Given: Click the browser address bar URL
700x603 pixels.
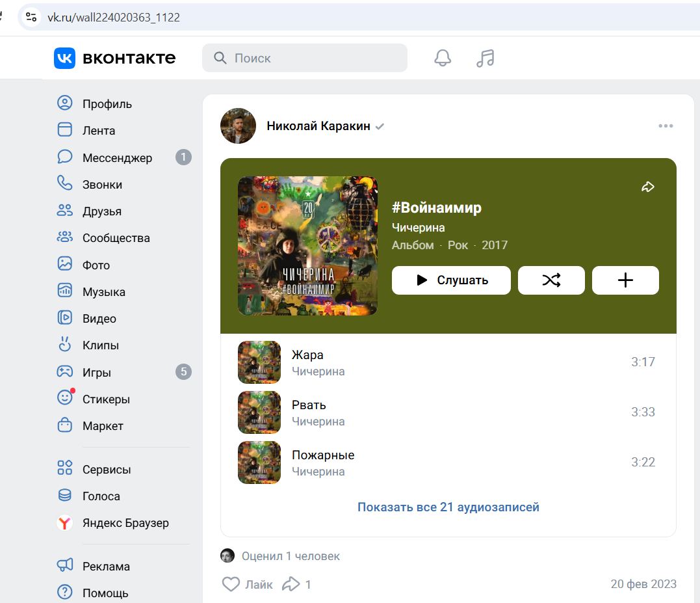Looking at the screenshot, I should pos(113,17).
